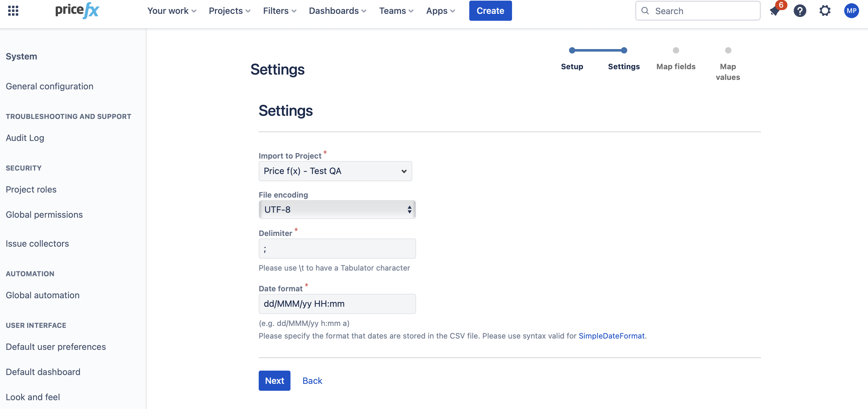
Task: Open the SimpleDateFormat link
Action: pyautogui.click(x=611, y=336)
